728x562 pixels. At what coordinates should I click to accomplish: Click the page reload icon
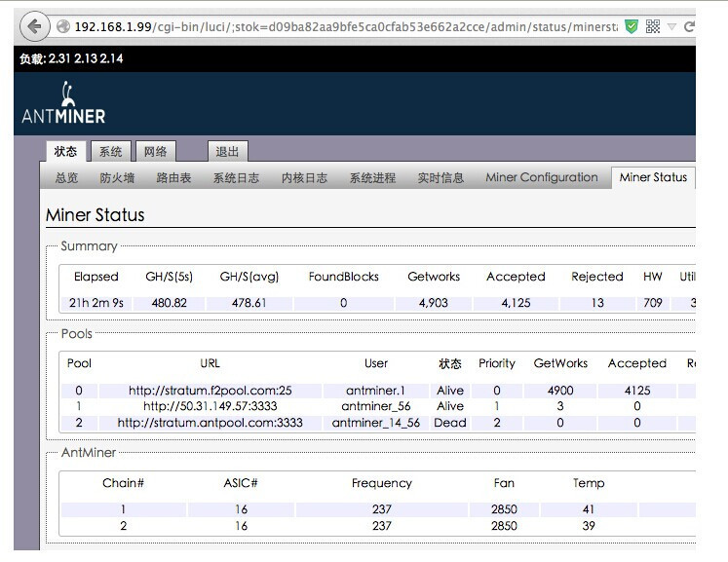(690, 26)
